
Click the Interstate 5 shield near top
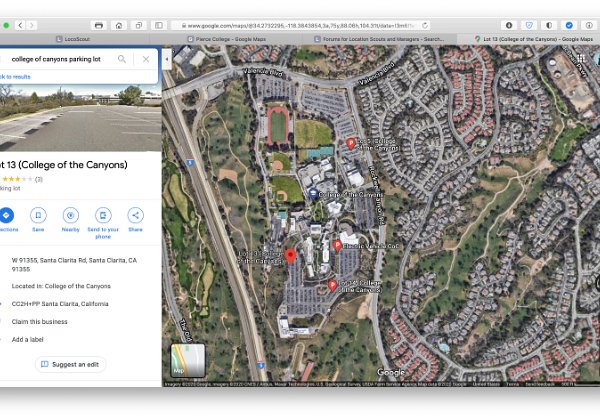click(x=190, y=162)
